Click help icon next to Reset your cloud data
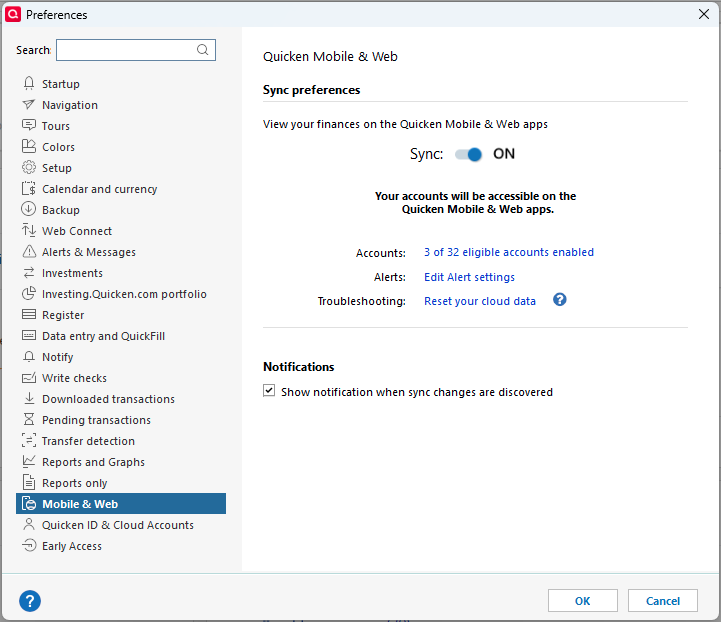721x622 pixels. click(x=560, y=300)
